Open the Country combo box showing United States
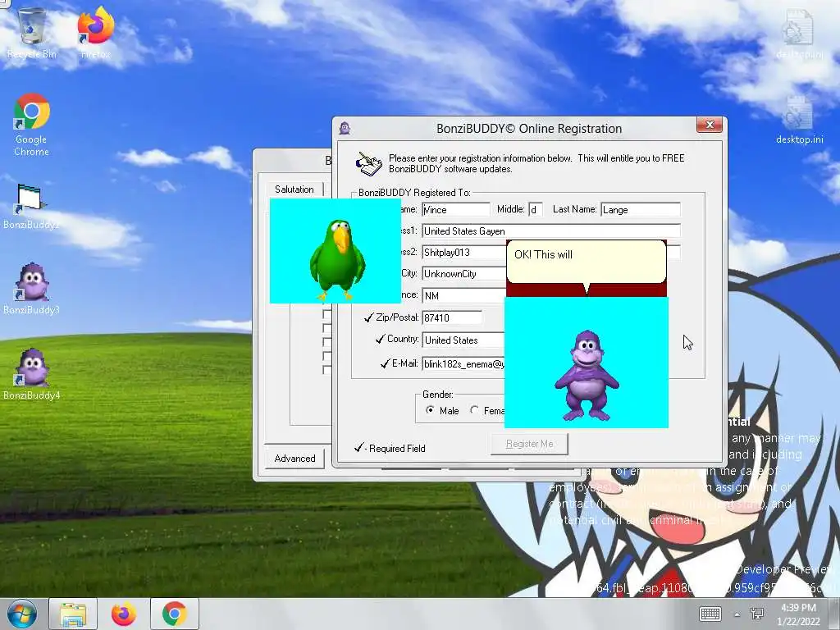Viewport: 840px width, 630px height. [464, 340]
